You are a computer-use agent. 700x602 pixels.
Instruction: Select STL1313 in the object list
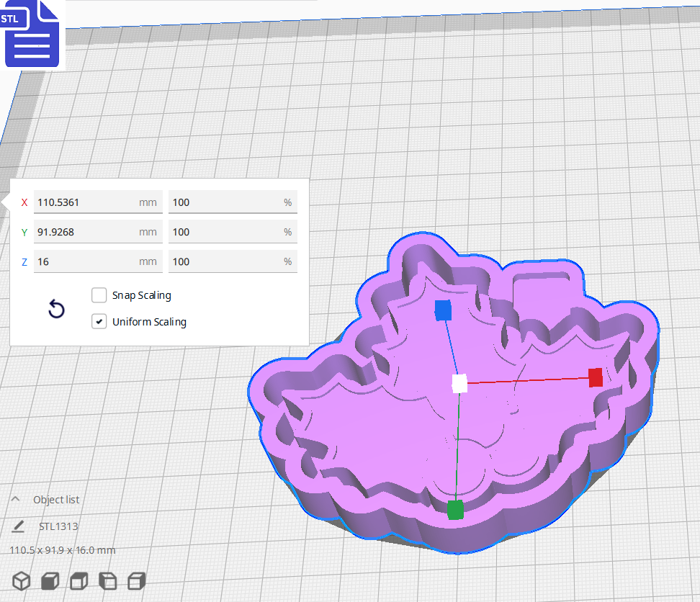(x=58, y=526)
